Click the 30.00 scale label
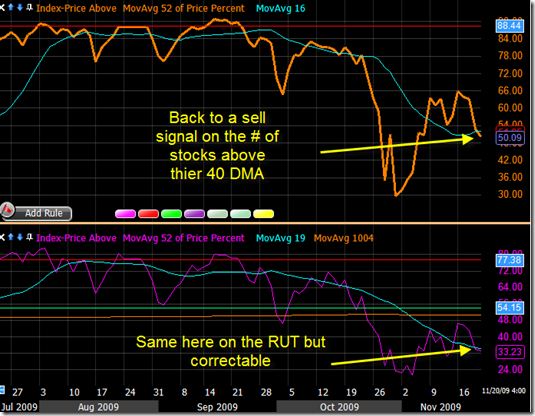This screenshot has height=416, width=535. tap(510, 194)
